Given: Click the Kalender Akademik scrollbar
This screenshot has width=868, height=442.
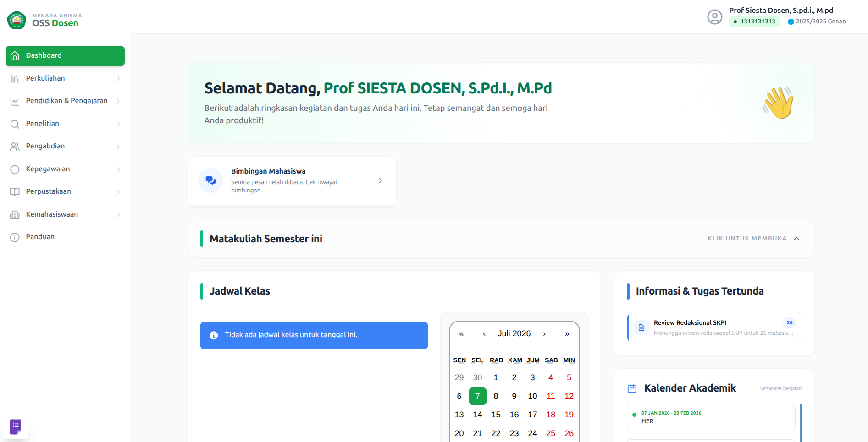Looking at the screenshot, I should tap(801, 423).
